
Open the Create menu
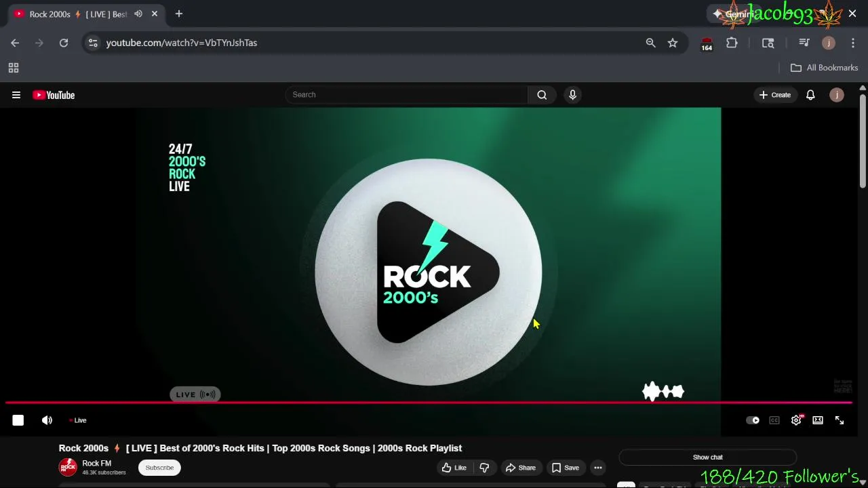775,95
